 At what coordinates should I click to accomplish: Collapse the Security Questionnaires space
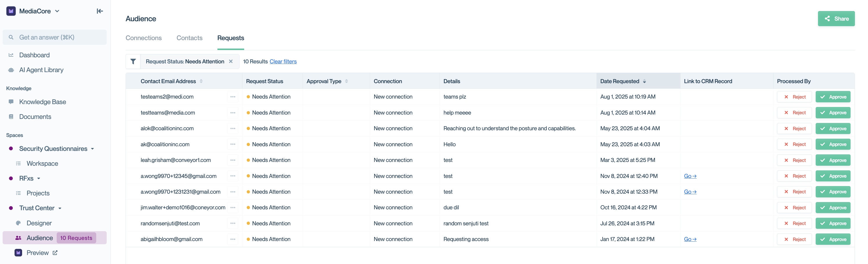coord(92,149)
